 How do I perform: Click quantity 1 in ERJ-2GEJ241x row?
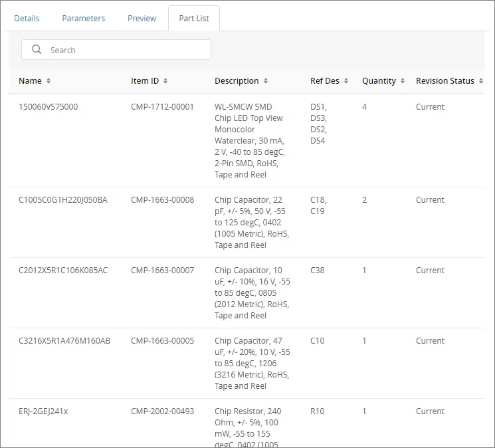click(364, 411)
